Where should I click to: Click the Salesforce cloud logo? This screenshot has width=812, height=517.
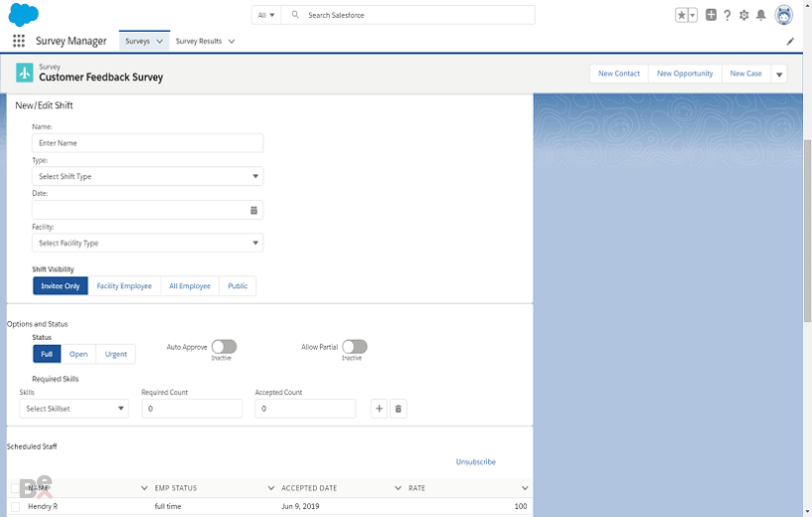coord(23,15)
